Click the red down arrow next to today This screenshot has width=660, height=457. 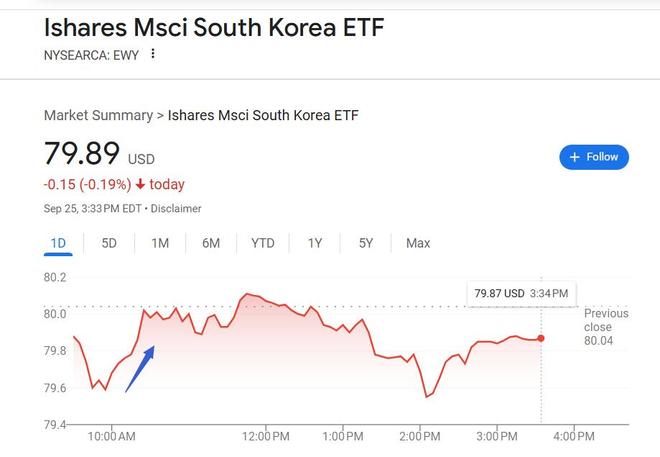tap(140, 184)
